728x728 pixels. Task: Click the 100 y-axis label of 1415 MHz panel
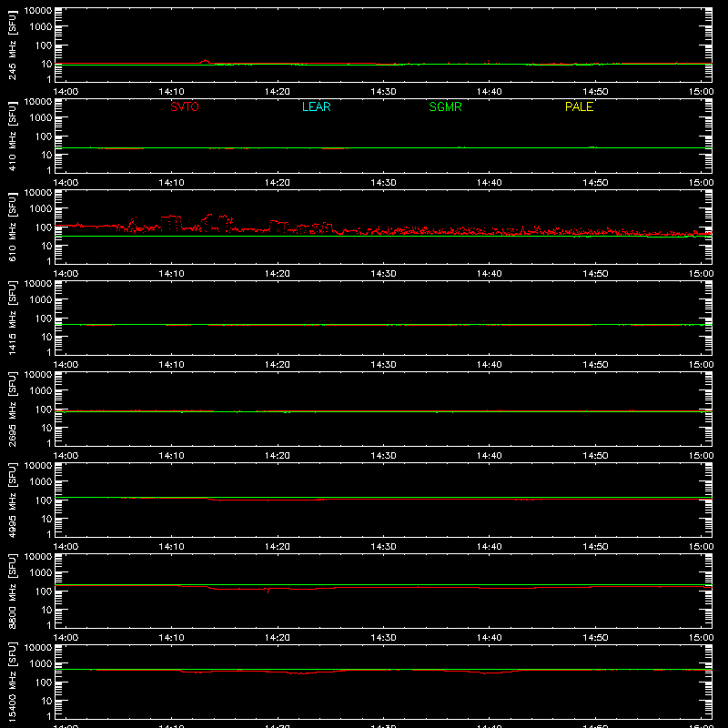coord(44,318)
